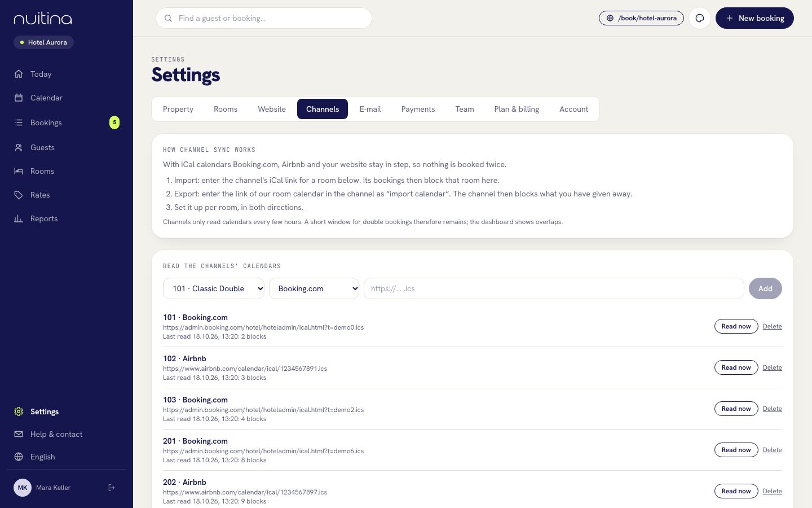Screen dimensions: 812x508
Task: Open Rooms via the bed icon
Action: (19, 171)
